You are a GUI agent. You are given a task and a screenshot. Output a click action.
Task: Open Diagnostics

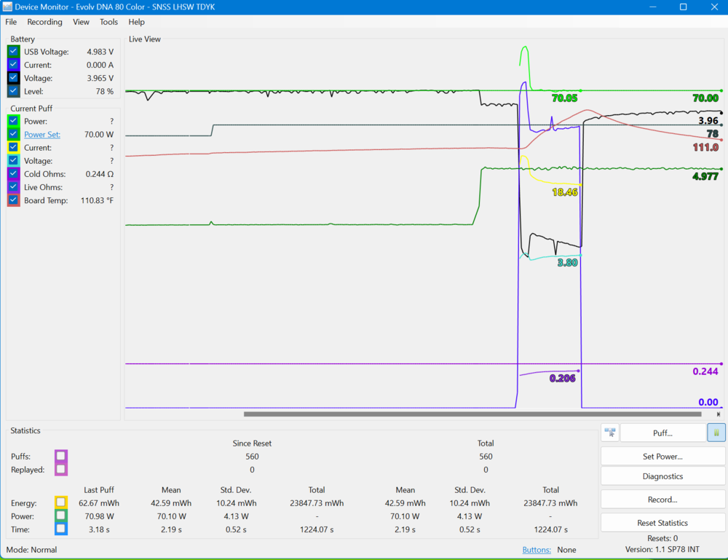pyautogui.click(x=662, y=476)
